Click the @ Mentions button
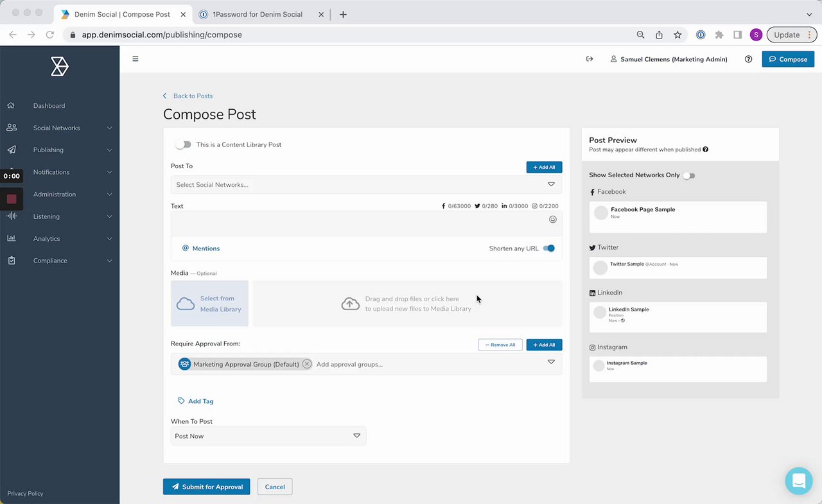Image resolution: width=822 pixels, height=504 pixels. (200, 248)
